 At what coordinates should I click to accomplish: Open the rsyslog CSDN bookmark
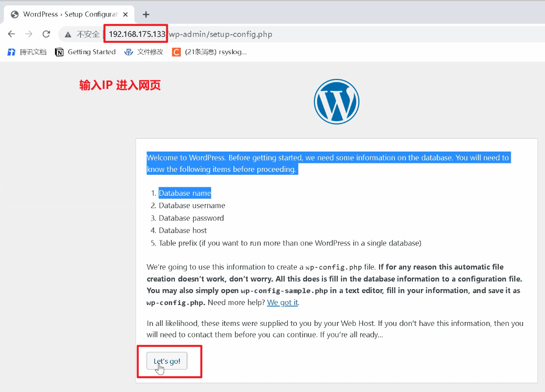click(x=210, y=52)
